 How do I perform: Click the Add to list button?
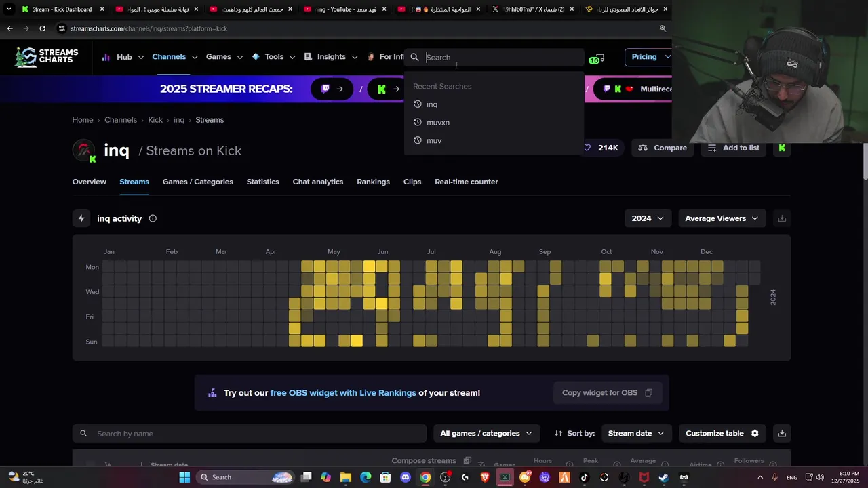733,148
